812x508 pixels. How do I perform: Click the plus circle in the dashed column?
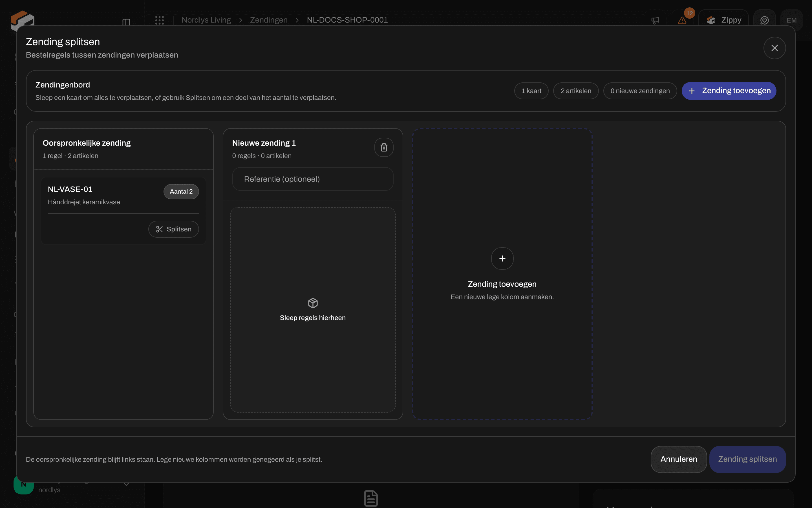(x=502, y=258)
